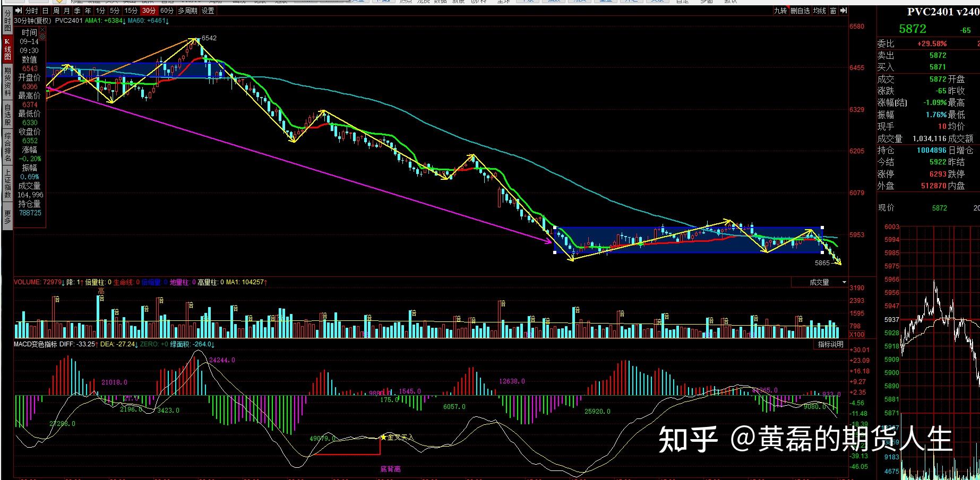The image size is (980, 480).
Task: Click the VOLUME: 72979 label
Action: (39, 282)
